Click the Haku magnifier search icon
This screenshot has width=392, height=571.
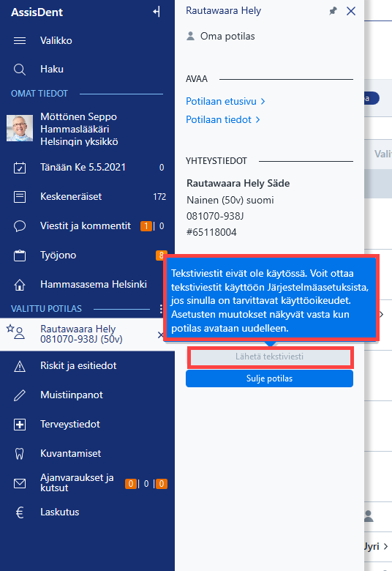click(x=20, y=70)
